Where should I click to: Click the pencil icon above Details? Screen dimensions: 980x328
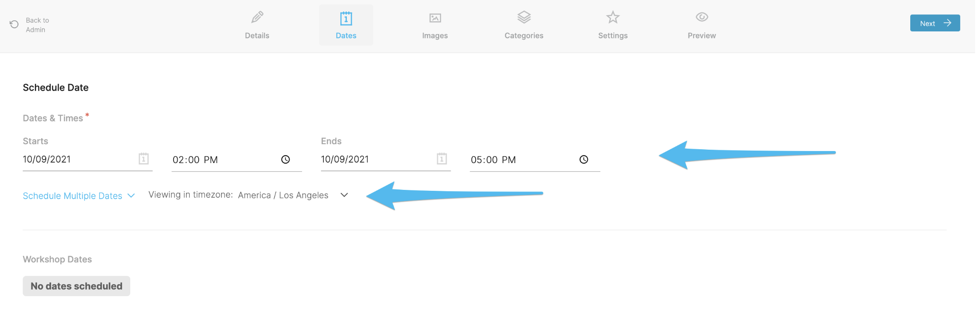(x=257, y=18)
